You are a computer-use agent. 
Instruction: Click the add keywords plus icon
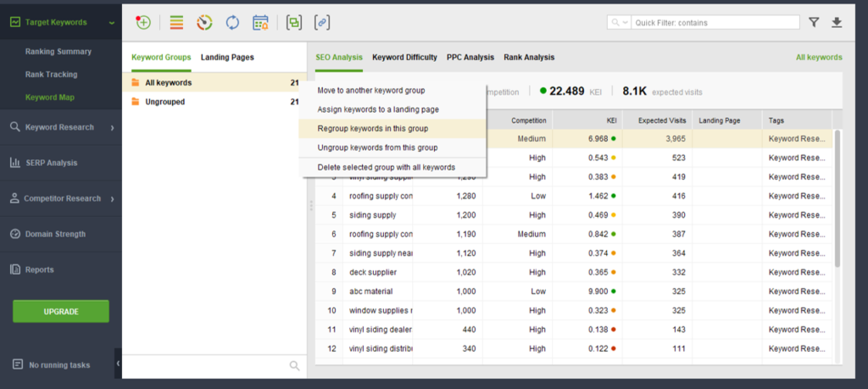click(x=142, y=22)
